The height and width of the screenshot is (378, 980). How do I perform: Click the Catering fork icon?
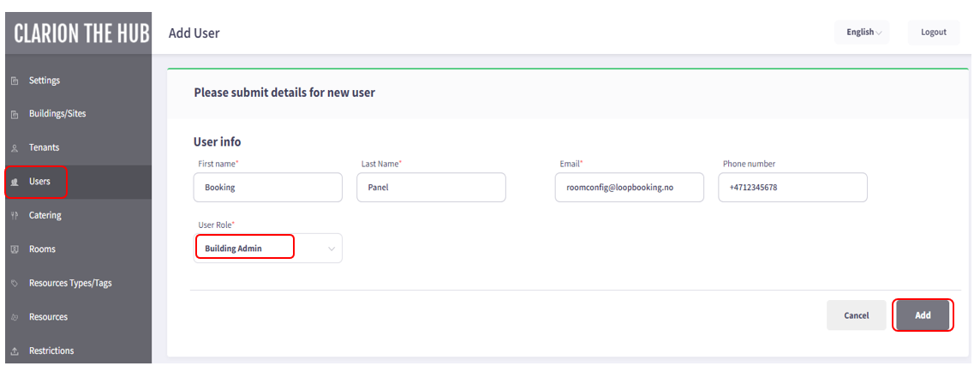click(x=15, y=216)
